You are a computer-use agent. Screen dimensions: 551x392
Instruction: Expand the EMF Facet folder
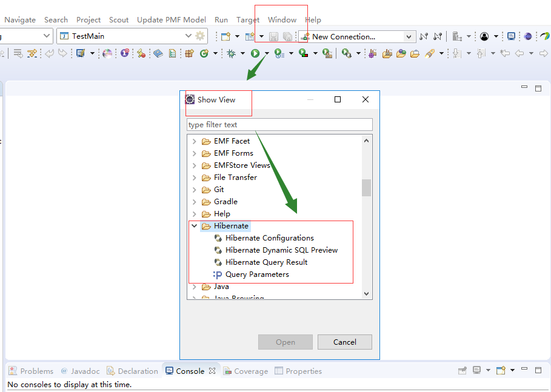point(195,141)
